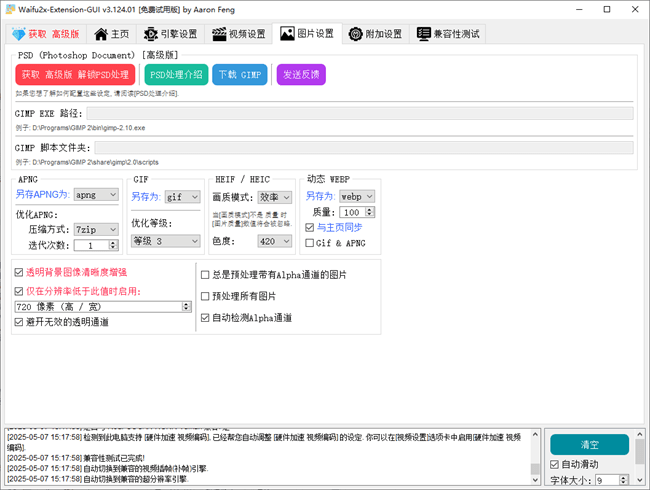Toggle the 自动检测Alpha通道 checkbox

[206, 318]
